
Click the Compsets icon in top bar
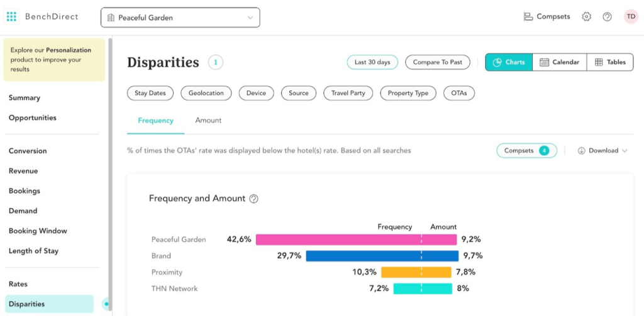(528, 17)
